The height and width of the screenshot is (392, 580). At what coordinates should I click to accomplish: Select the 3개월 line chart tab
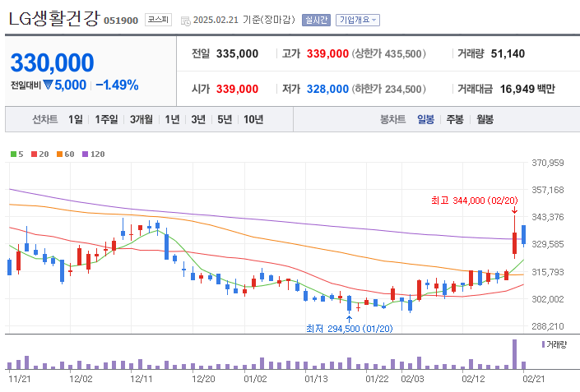pyautogui.click(x=142, y=119)
